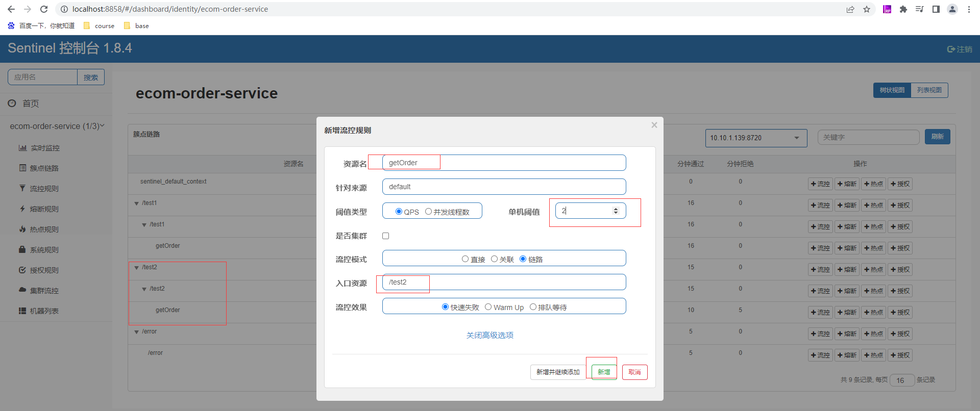Collapse the top-level /test2 tree node
980x411 pixels.
pos(136,268)
